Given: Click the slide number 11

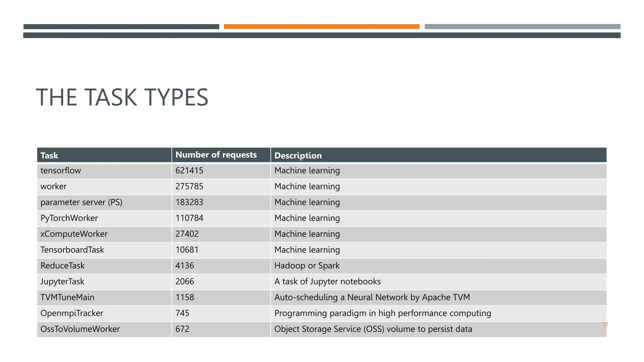Looking at the screenshot, I should tap(605, 324).
